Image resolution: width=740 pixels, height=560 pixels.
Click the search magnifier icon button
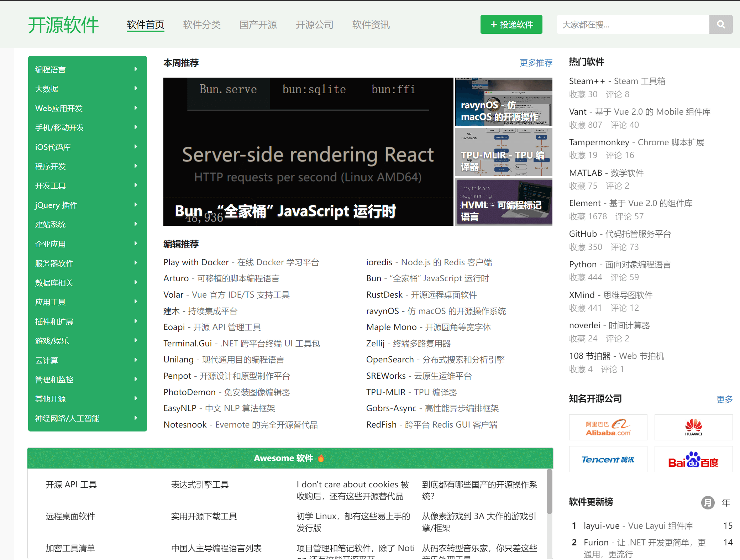pos(721,25)
